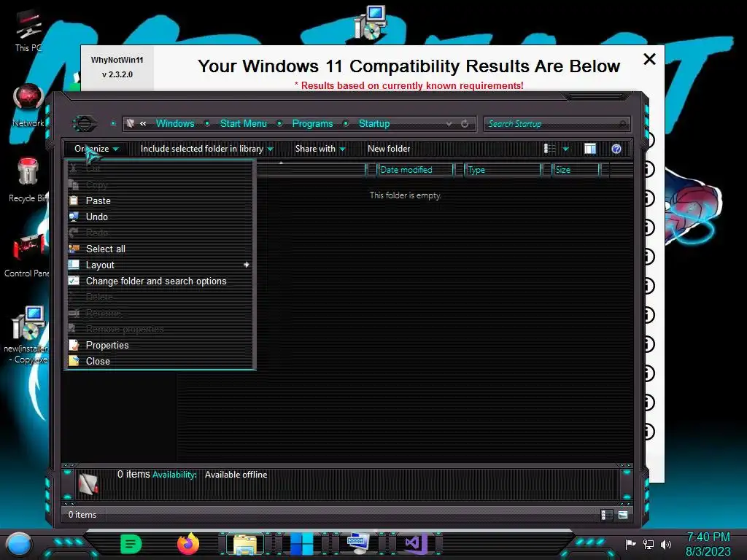Click the folder icon in address bar
The image size is (747, 560).
[x=130, y=123]
